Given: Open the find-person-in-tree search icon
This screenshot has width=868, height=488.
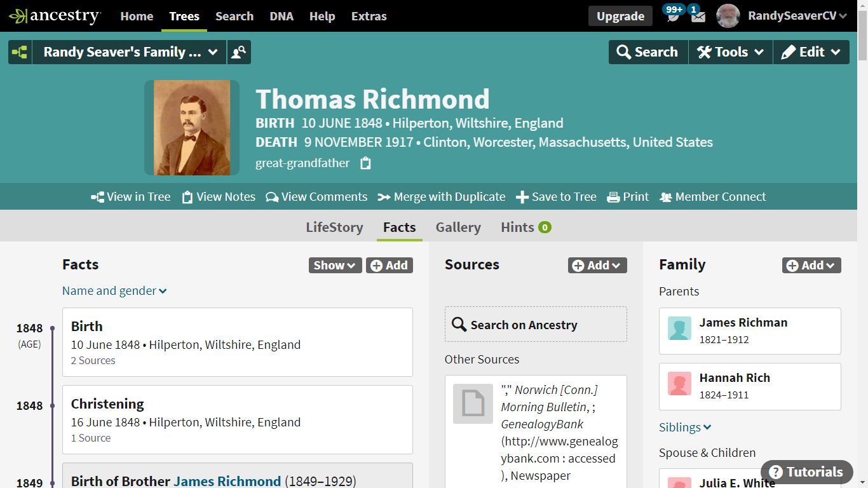Looking at the screenshot, I should tap(238, 51).
